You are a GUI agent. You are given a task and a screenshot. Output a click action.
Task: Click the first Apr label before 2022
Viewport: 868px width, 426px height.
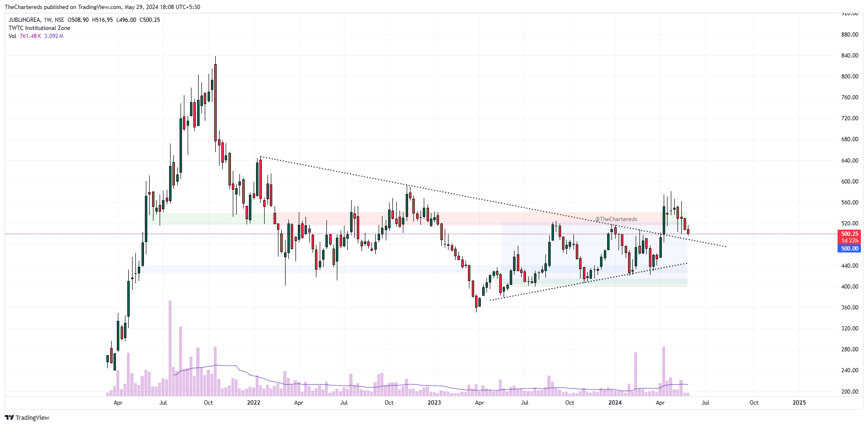tap(118, 403)
